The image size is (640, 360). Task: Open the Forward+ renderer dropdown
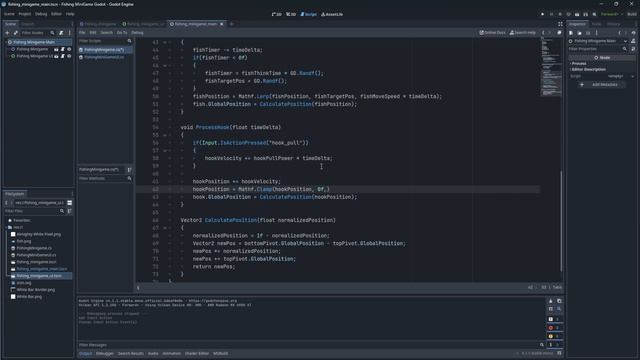[611, 14]
